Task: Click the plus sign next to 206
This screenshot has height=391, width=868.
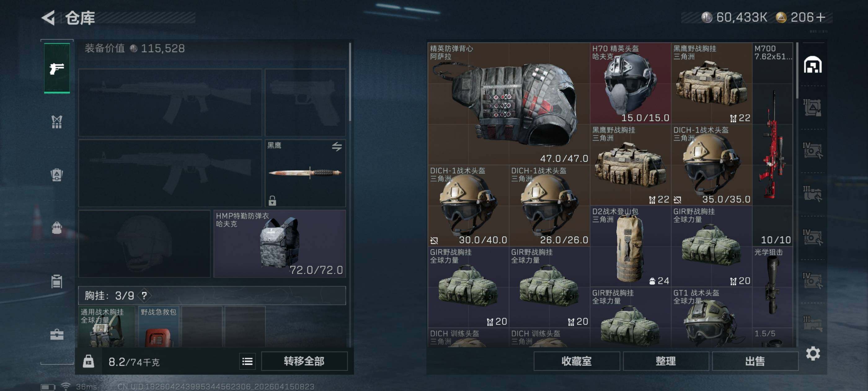Action: point(821,17)
